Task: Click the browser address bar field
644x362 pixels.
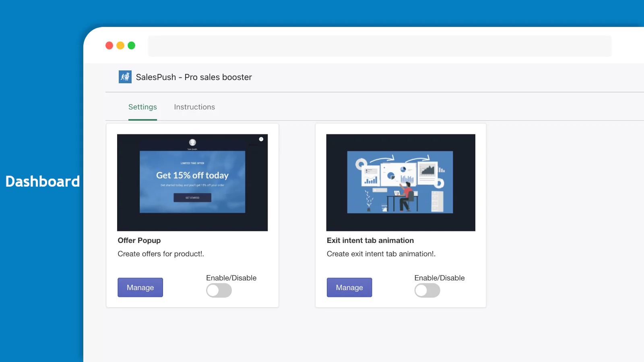Action: (380, 46)
